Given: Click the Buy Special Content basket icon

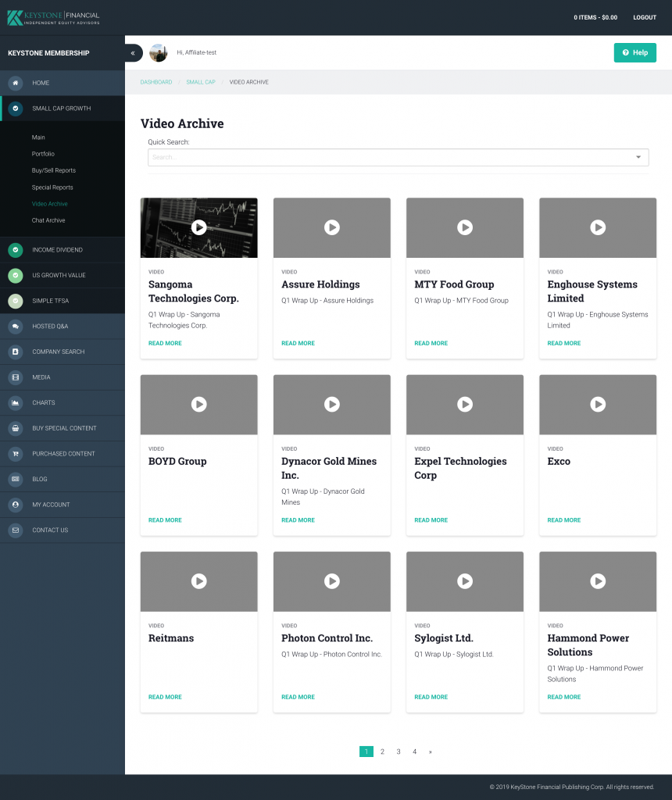Looking at the screenshot, I should coord(16,429).
